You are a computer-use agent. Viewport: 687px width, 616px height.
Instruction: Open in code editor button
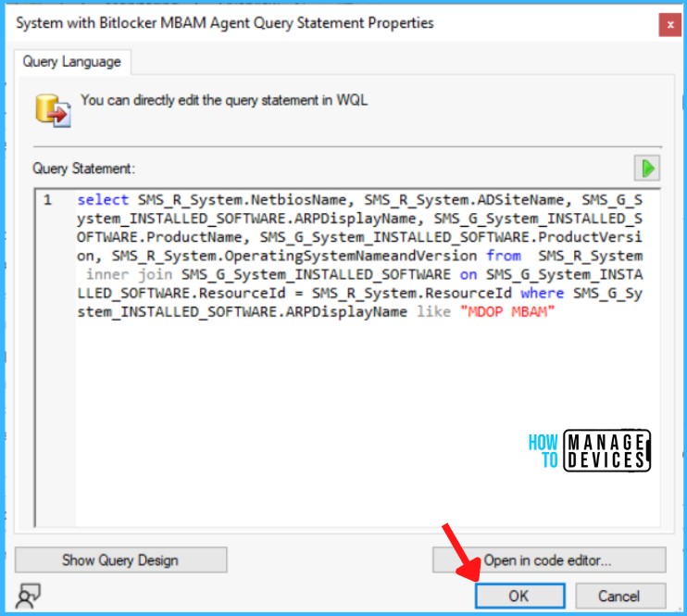pos(549,559)
